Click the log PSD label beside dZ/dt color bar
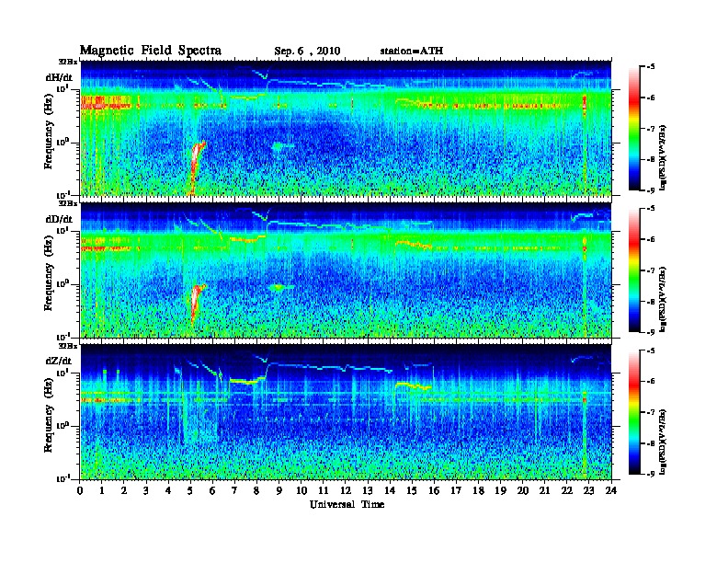Image resolution: width=728 pixels, height=563 pixels. coord(663,442)
